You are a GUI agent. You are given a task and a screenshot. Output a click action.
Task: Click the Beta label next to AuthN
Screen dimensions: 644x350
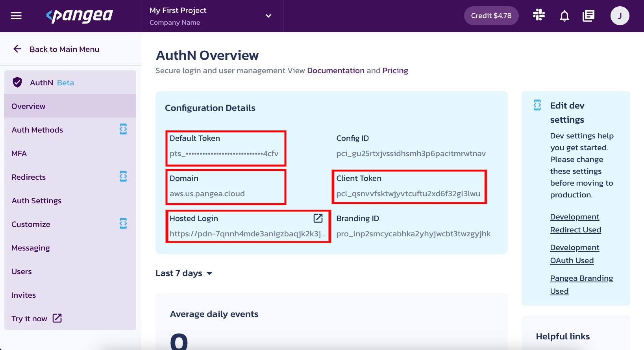pyautogui.click(x=65, y=83)
